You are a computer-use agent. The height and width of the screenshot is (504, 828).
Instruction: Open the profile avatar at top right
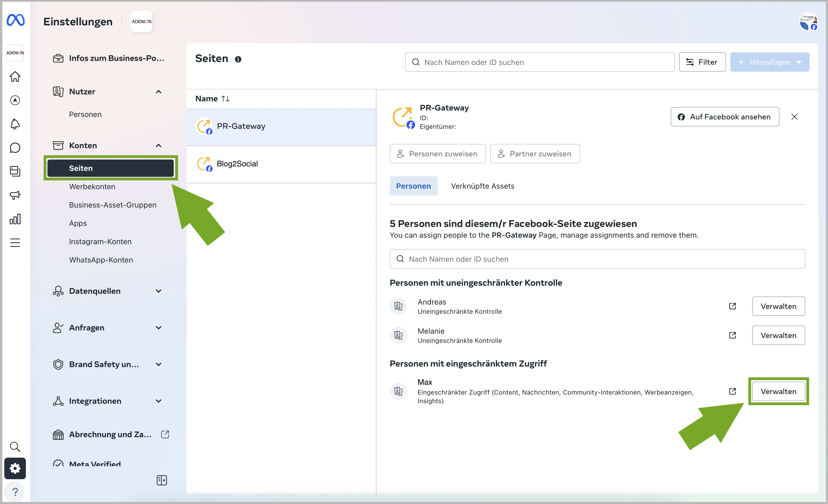808,22
